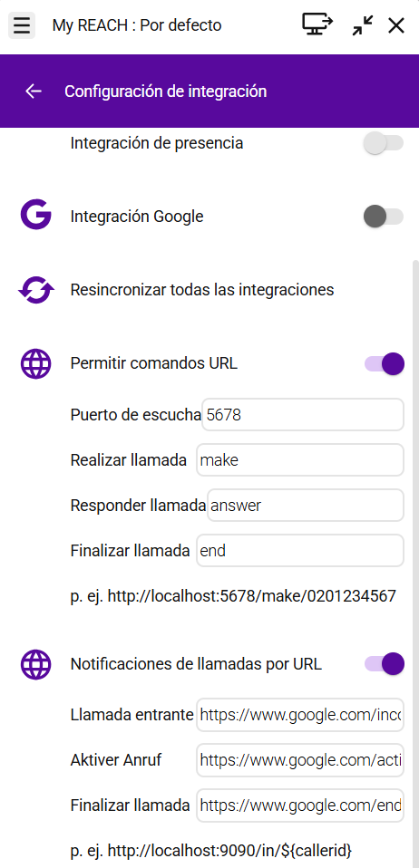Click the Google G logo icon
The image size is (419, 868).
[x=36, y=216]
